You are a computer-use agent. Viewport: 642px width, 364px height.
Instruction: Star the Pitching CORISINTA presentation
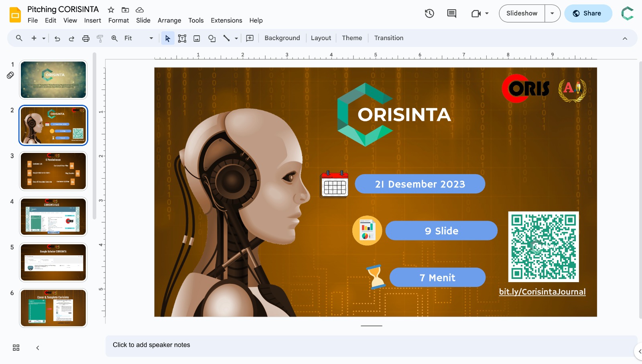111,10
